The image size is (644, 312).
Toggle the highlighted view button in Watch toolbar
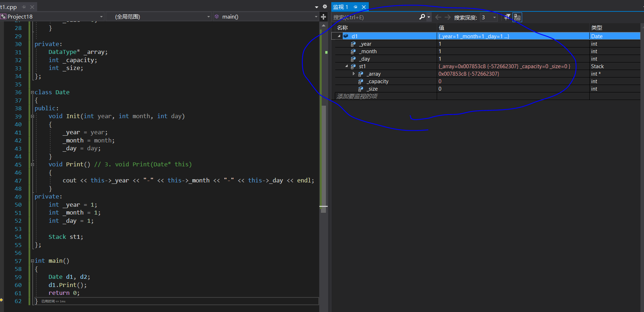pyautogui.click(x=517, y=17)
